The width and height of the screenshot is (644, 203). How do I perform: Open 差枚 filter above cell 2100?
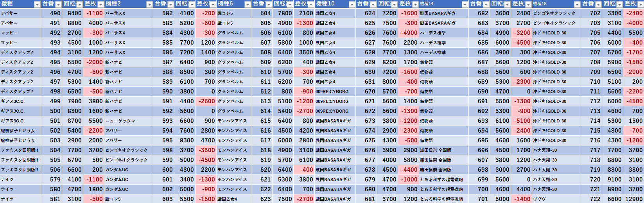(x=311, y=4)
